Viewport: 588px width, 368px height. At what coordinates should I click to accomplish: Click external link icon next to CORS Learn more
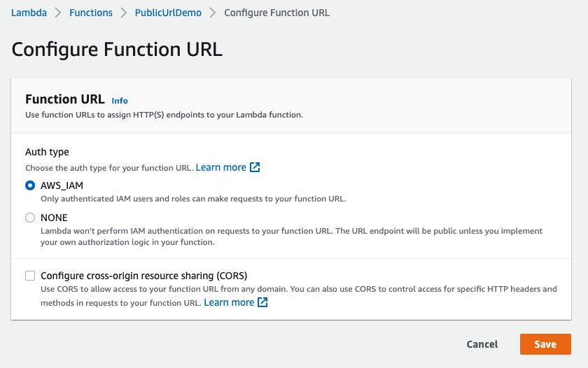click(262, 302)
